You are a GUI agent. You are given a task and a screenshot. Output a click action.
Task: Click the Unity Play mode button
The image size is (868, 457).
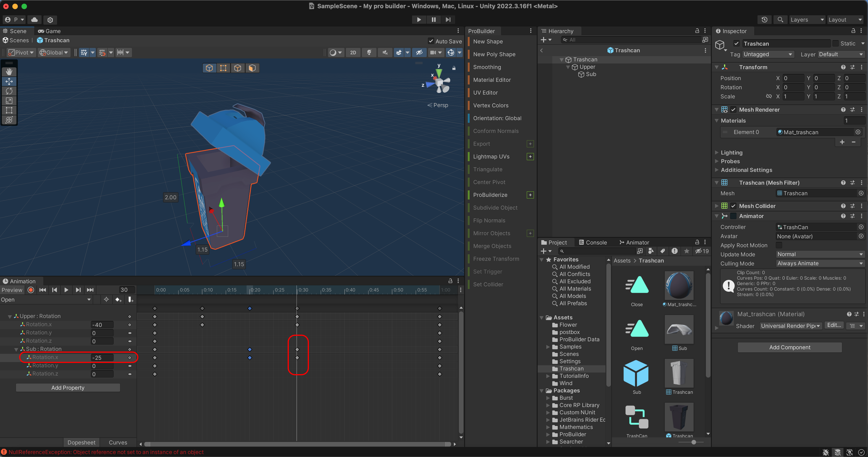pos(418,20)
